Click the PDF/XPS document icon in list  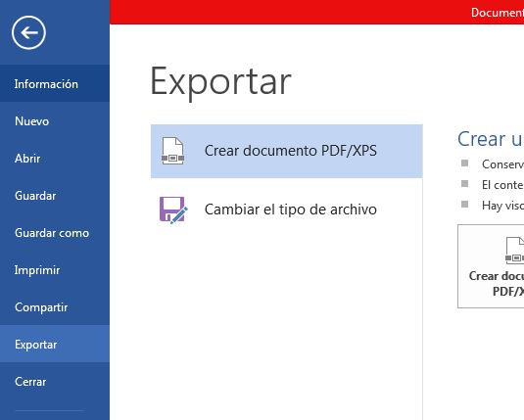point(172,151)
